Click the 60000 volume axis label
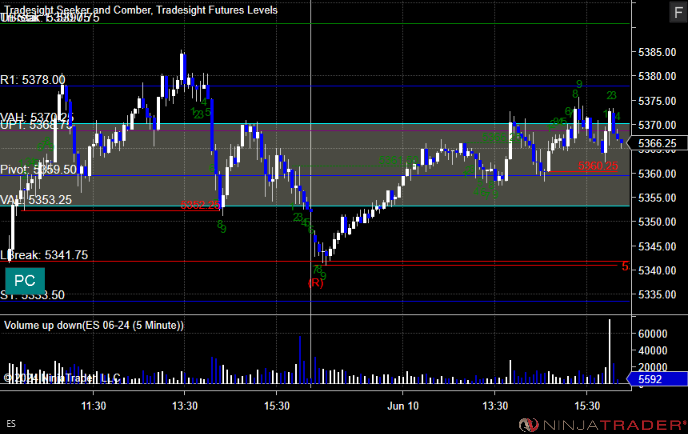The width and height of the screenshot is (688, 434). pyautogui.click(x=652, y=334)
